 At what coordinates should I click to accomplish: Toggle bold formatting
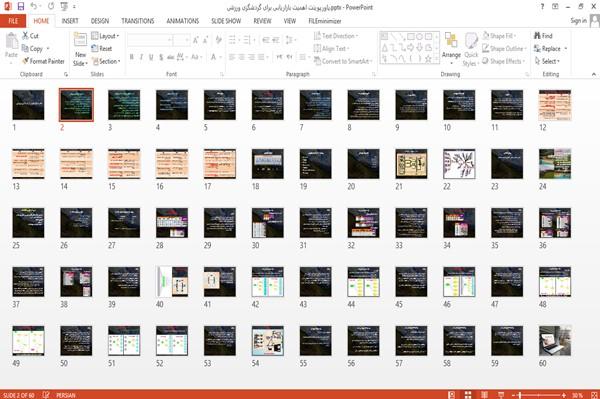[132, 57]
